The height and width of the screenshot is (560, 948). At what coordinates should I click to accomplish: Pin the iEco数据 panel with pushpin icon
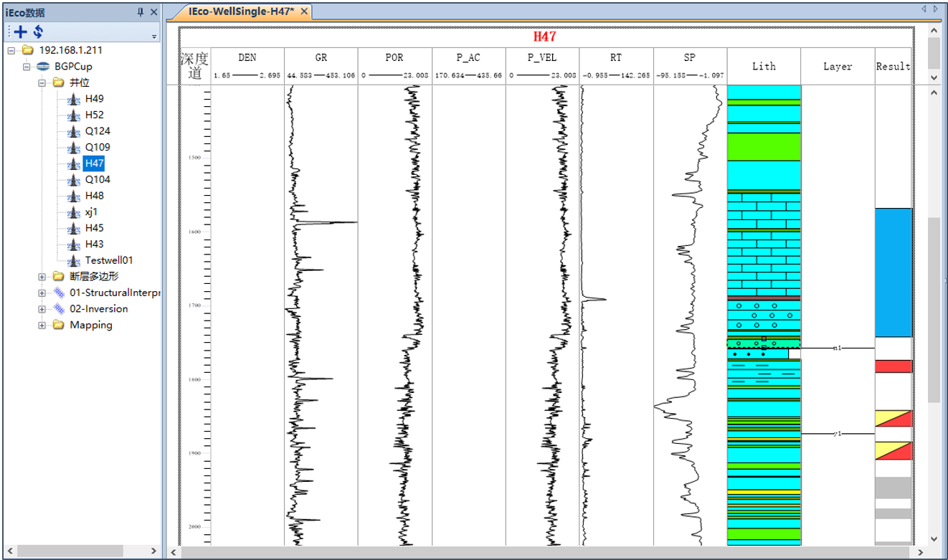pyautogui.click(x=140, y=12)
